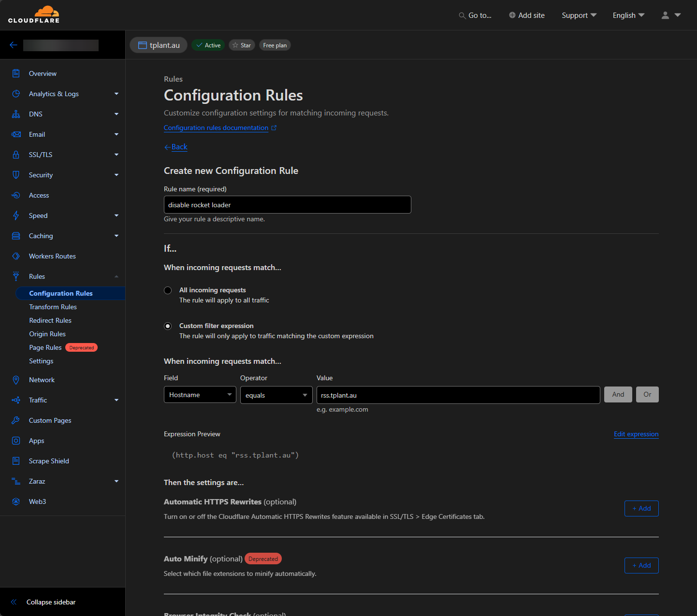697x616 pixels.
Task: Add Automatic HTTPS Rewrites setting
Action: click(641, 508)
